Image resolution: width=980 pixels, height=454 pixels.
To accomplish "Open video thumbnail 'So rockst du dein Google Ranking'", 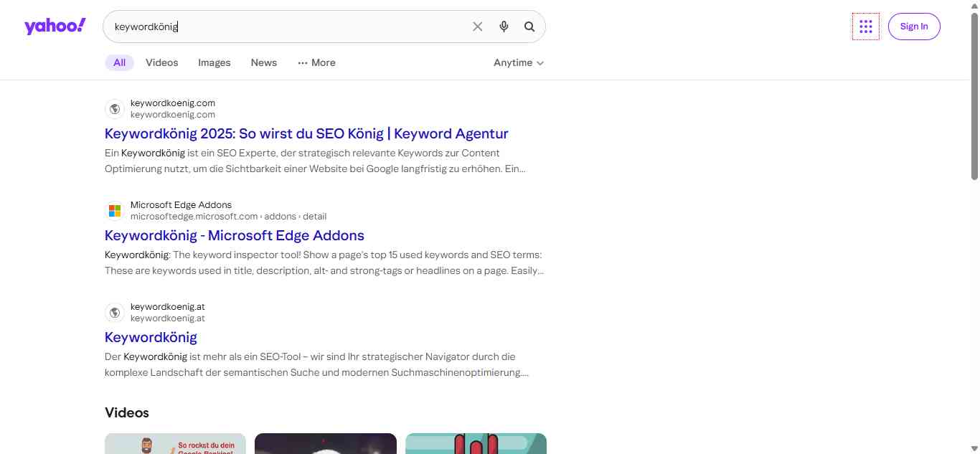I will pos(175,443).
